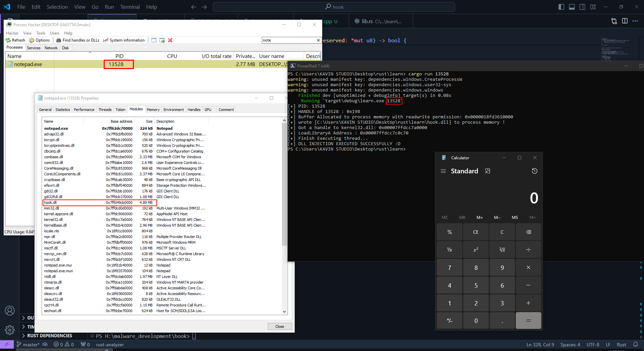The width and height of the screenshot is (644, 351).
Task: Sort processes by the PID column
Action: click(x=119, y=56)
